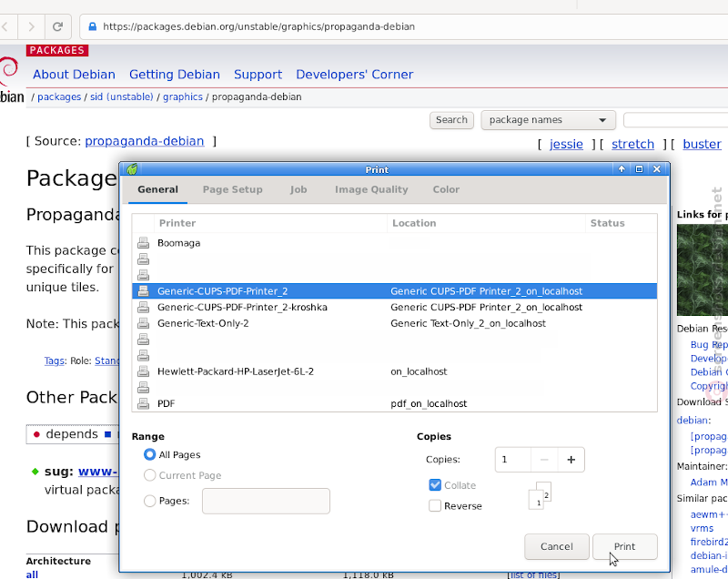Reload the page with the refresh icon
Screen dimensions: 728x579
click(57, 26)
